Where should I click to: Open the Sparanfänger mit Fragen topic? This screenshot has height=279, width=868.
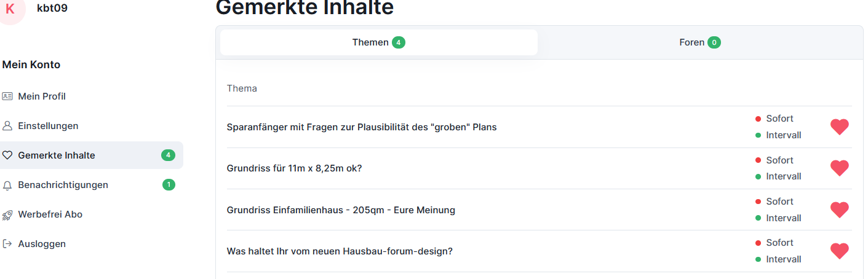click(x=361, y=127)
